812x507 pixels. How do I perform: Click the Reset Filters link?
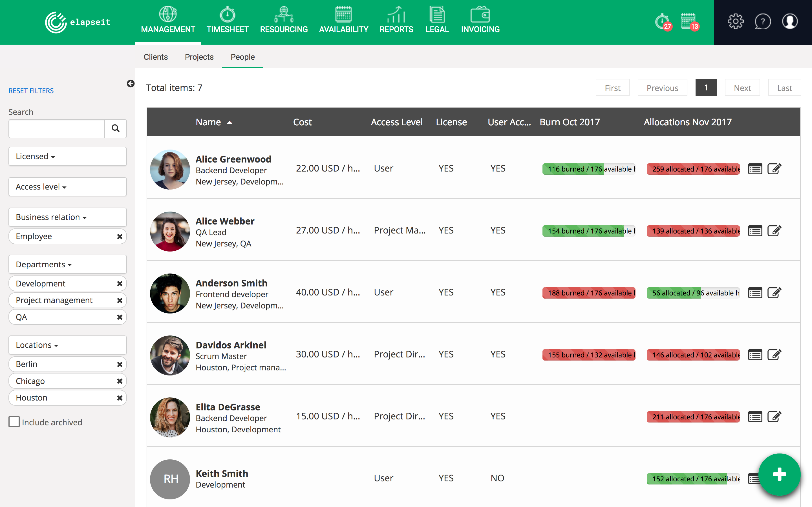click(x=31, y=91)
